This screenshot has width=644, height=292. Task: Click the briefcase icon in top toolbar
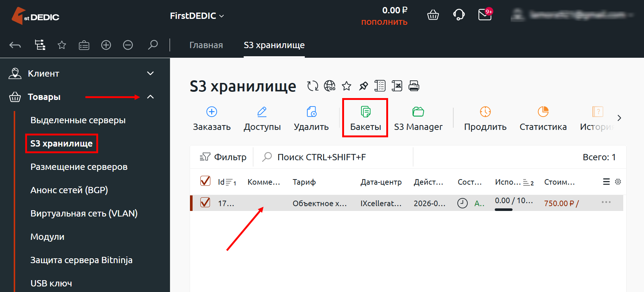click(x=84, y=45)
